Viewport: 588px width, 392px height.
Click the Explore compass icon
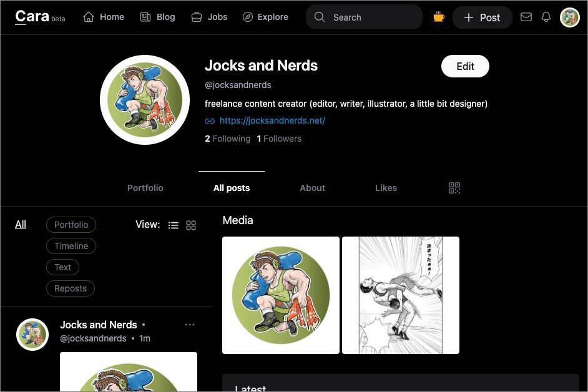click(x=248, y=17)
